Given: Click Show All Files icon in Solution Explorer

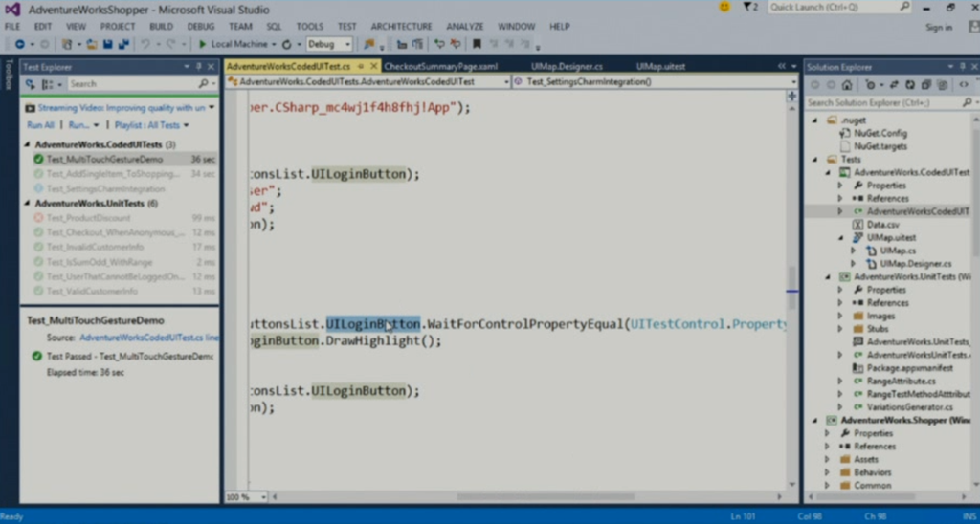Looking at the screenshot, I should [x=943, y=84].
